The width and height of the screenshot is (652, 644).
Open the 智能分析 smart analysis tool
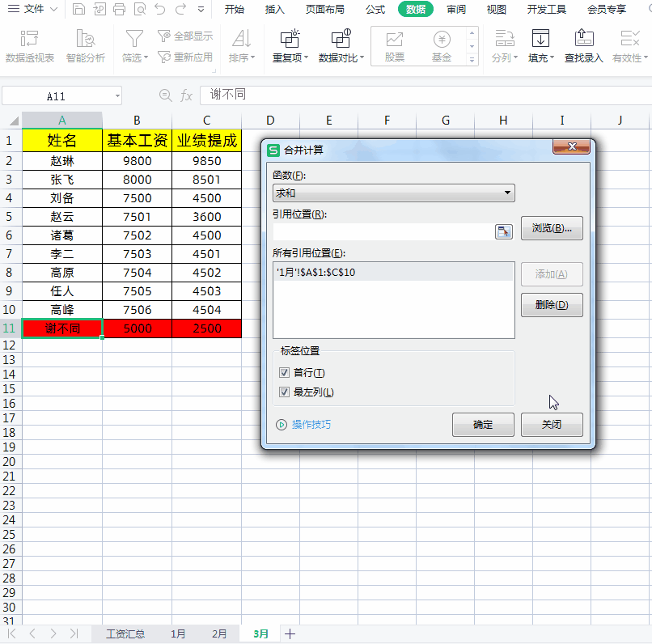point(86,46)
